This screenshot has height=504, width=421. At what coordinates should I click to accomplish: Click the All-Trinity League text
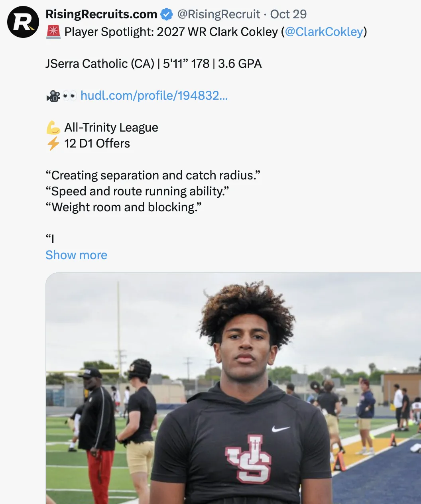[x=111, y=128]
